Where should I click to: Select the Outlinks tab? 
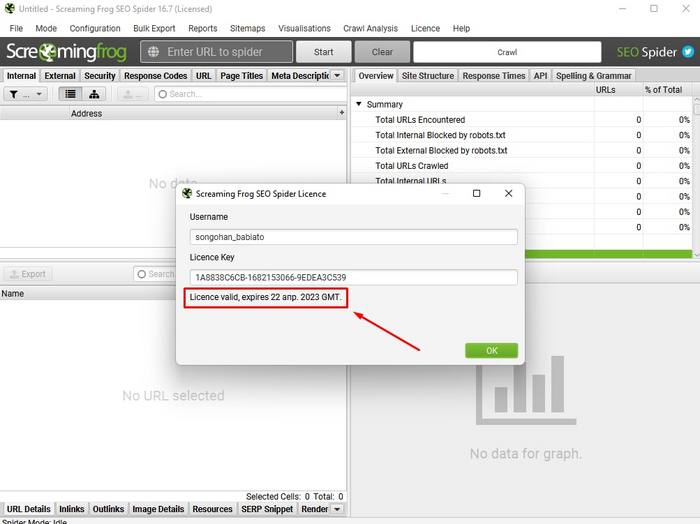coord(108,509)
